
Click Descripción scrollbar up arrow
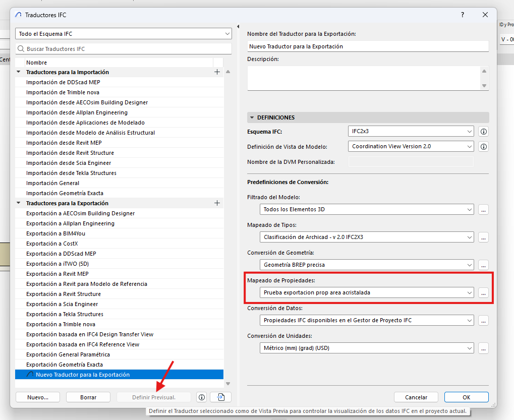[x=484, y=71]
